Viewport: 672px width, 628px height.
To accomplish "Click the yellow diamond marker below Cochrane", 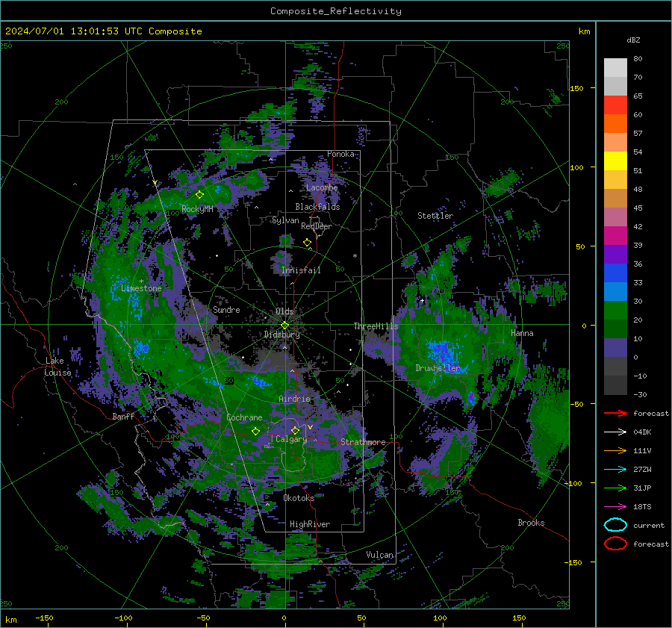I will 256,432.
